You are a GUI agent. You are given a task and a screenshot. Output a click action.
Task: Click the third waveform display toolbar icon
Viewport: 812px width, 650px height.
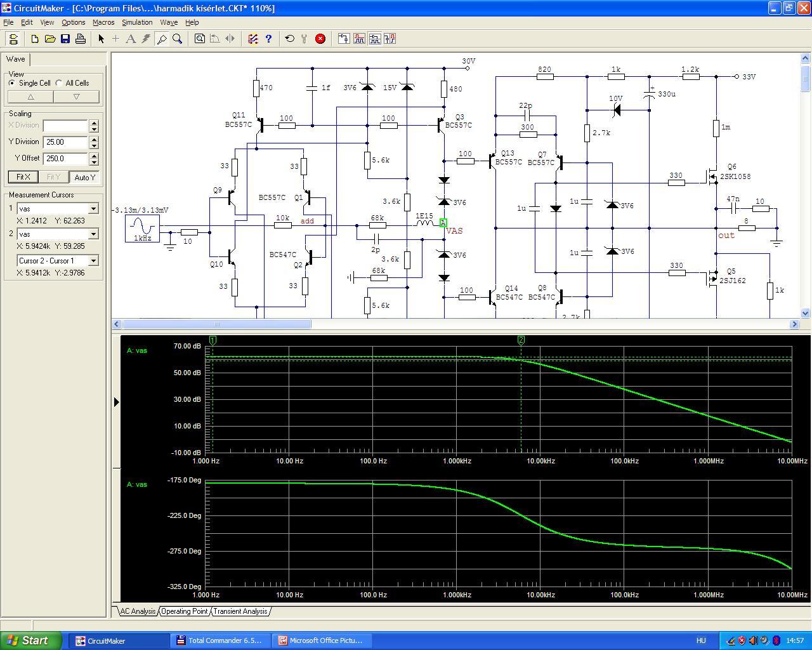374,39
